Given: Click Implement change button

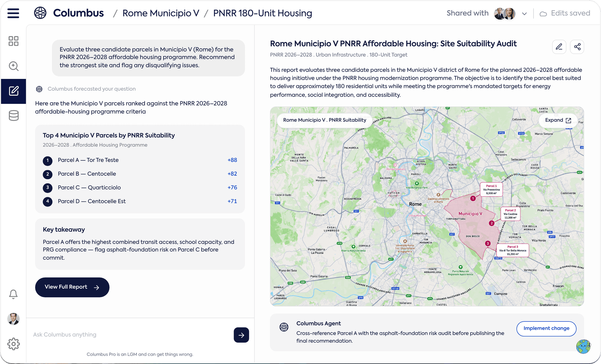Looking at the screenshot, I should point(546,329).
